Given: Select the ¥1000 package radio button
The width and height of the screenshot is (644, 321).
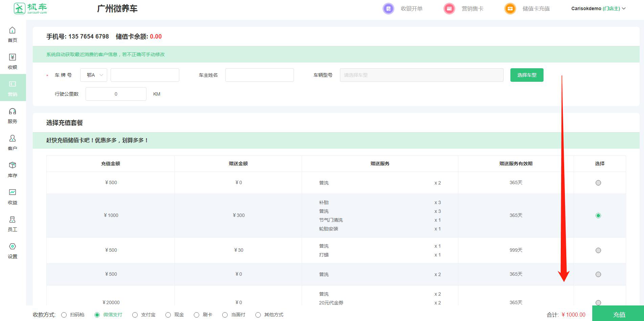Looking at the screenshot, I should pyautogui.click(x=598, y=216).
